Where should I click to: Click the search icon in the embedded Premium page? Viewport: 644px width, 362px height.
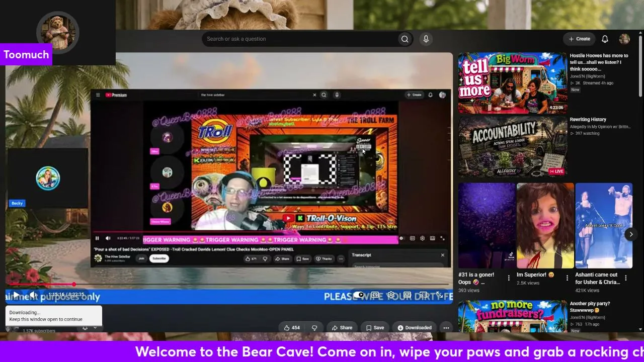[x=324, y=95]
